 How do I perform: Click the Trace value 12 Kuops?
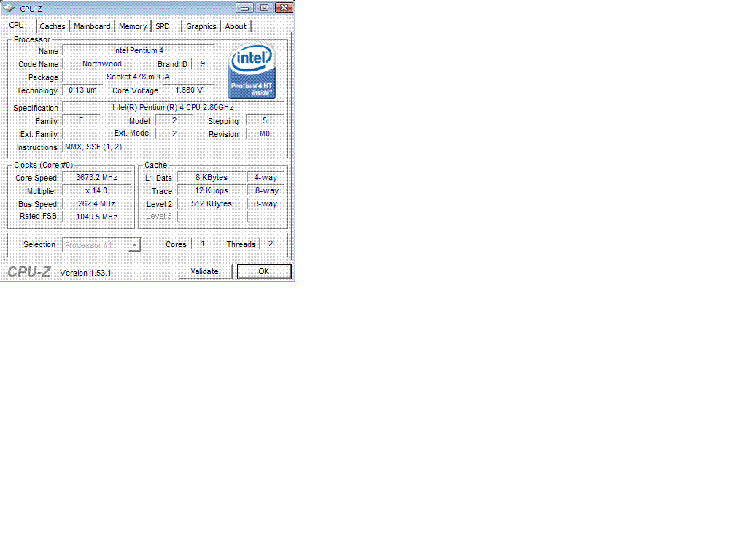click(x=212, y=190)
